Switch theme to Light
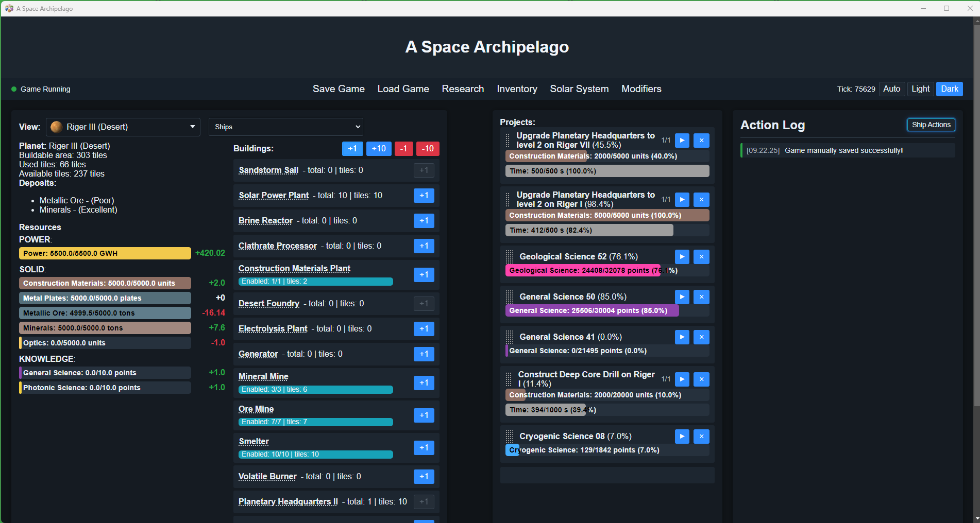 click(x=920, y=89)
